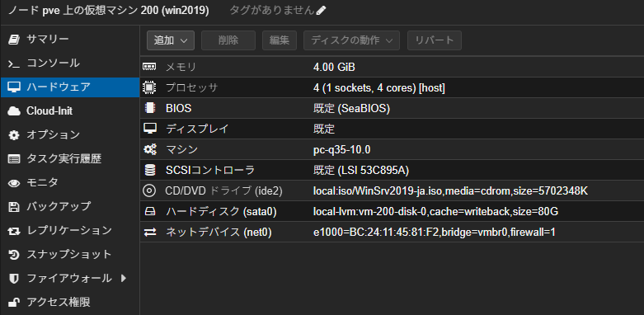Image resolution: width=644 pixels, height=315 pixels.
Task: Click the 編集 button
Action: pos(280,40)
